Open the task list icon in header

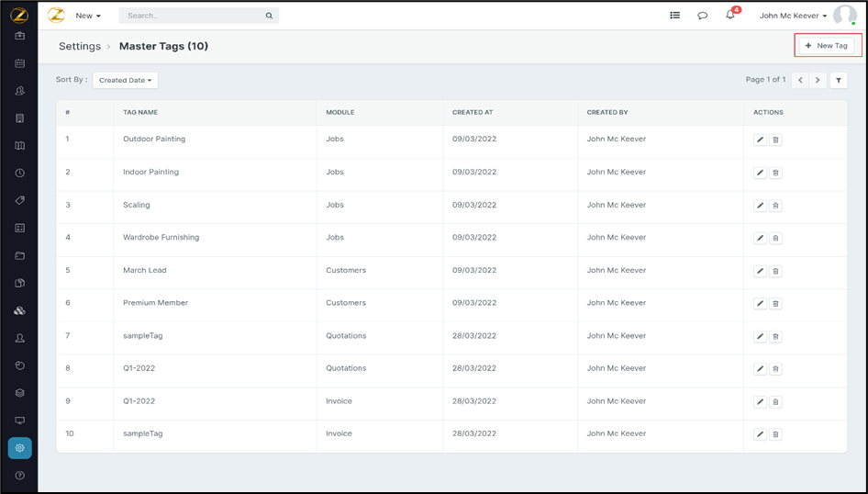[x=674, y=16]
